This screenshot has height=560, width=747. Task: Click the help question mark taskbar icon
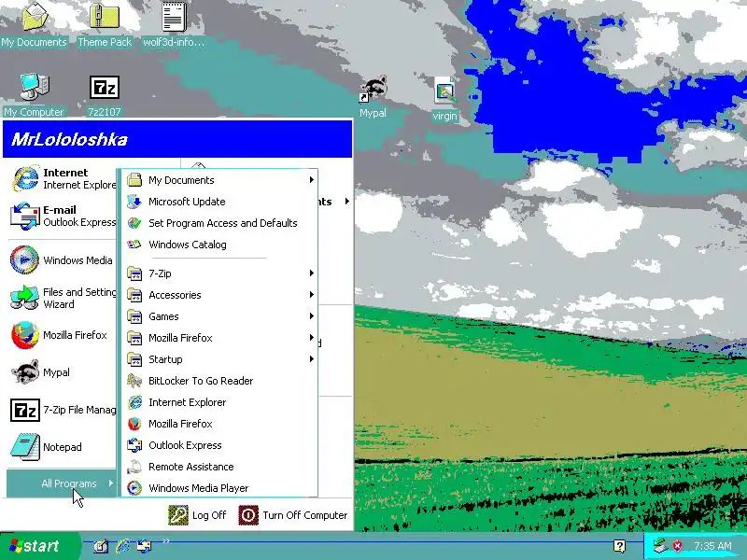click(x=619, y=546)
